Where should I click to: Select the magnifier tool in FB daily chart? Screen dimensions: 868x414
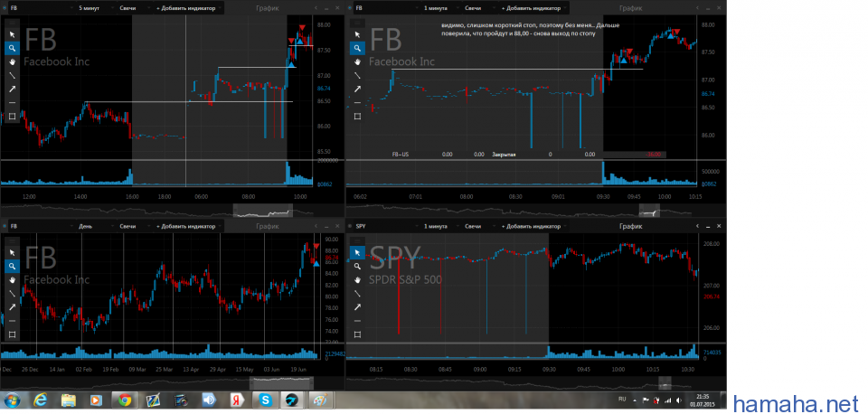(x=12, y=267)
